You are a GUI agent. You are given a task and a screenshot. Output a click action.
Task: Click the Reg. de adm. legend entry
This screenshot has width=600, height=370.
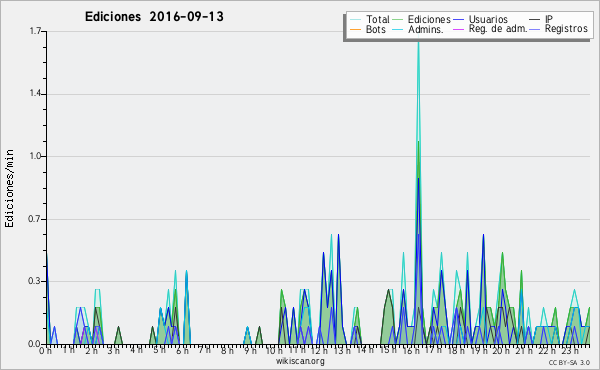(498, 29)
